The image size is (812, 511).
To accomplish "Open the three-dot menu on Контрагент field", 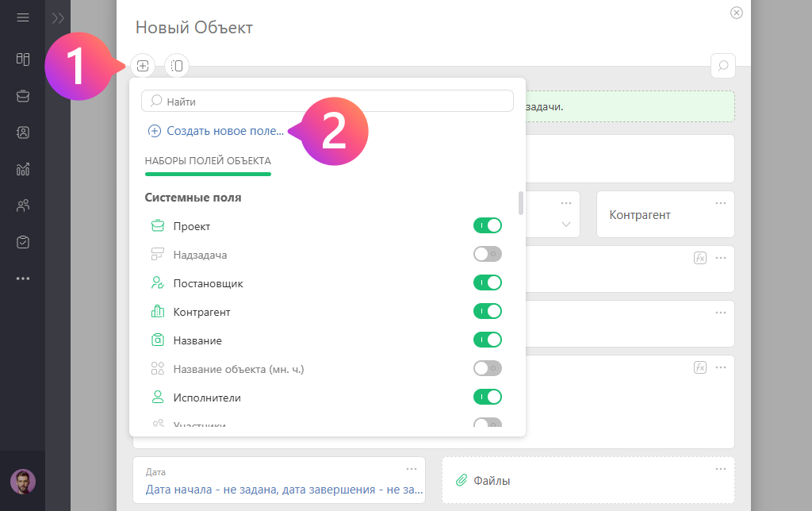I will click(720, 203).
